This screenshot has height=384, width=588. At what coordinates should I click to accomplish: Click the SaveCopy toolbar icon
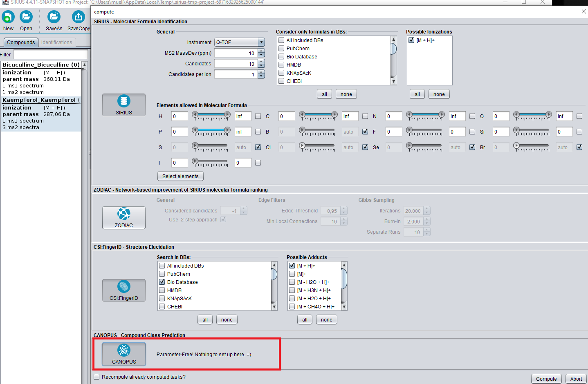[79, 17]
